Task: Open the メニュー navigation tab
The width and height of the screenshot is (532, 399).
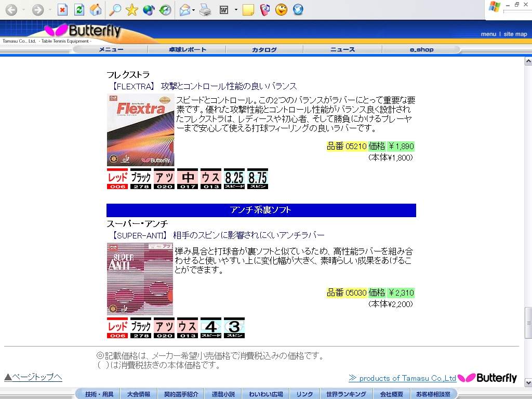Action: tap(111, 49)
